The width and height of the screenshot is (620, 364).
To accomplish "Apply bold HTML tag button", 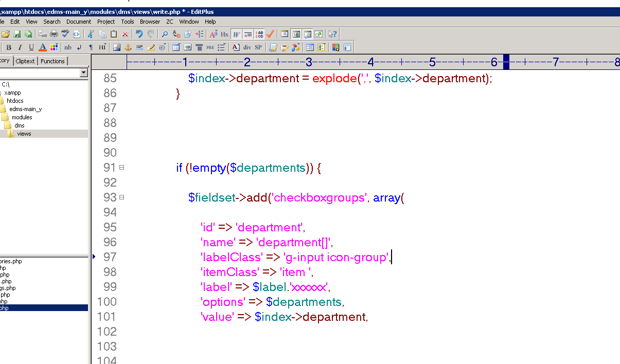I will [8, 47].
